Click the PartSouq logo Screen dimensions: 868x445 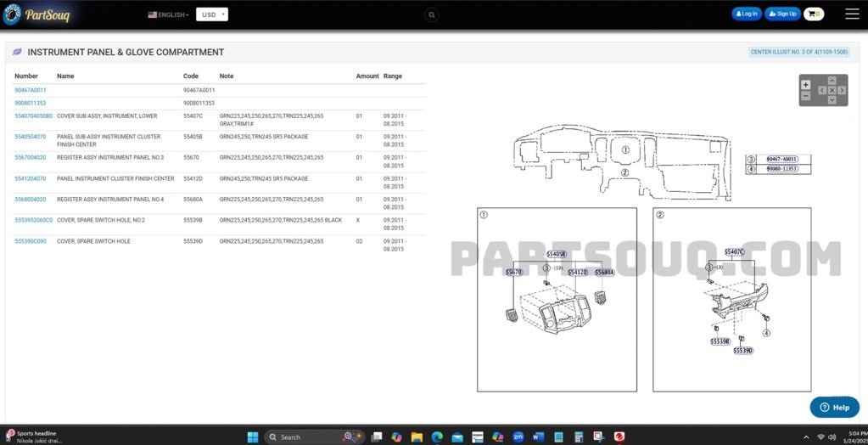(x=36, y=15)
